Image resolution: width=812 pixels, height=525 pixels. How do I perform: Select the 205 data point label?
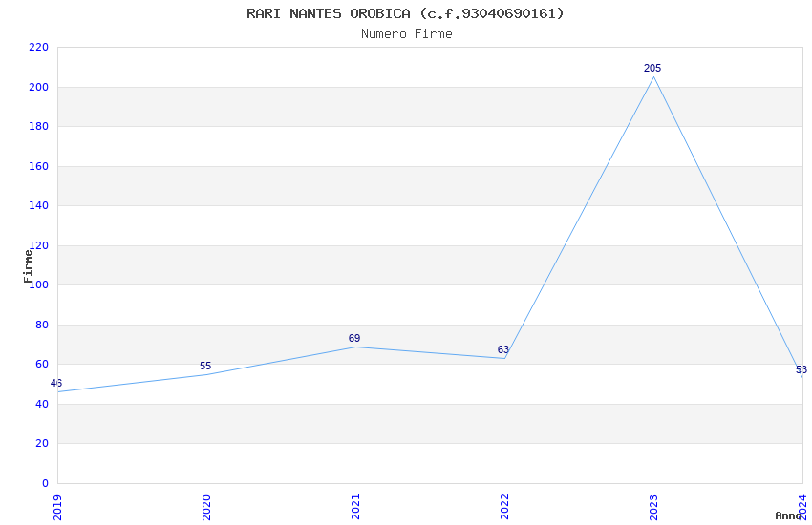(652, 68)
